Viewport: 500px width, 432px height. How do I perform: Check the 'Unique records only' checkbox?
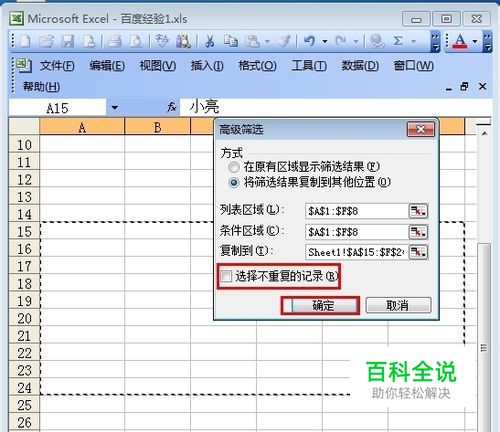(x=226, y=276)
